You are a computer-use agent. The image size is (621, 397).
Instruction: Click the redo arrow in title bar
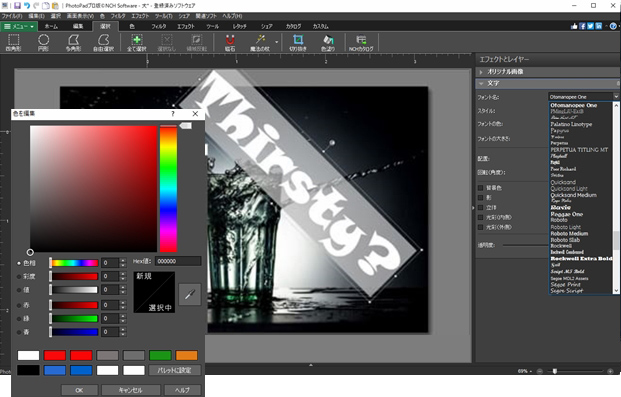(36, 6)
